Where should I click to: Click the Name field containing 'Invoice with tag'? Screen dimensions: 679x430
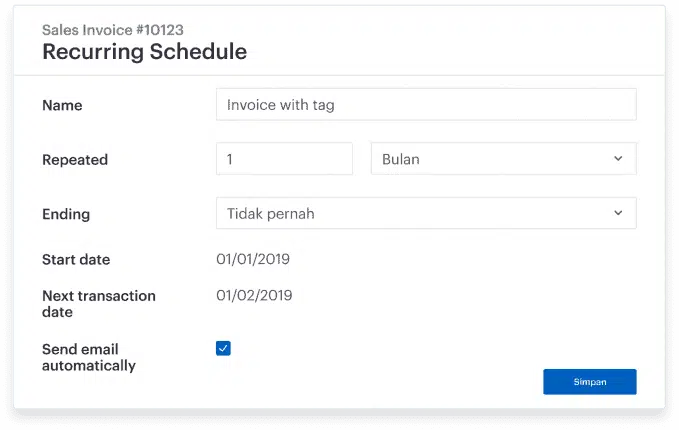pyautogui.click(x=426, y=104)
